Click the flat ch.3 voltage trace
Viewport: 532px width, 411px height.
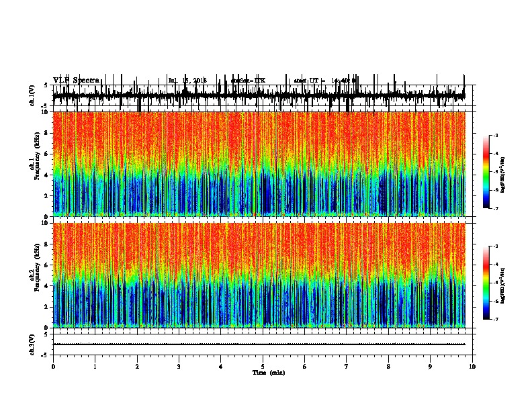tap(259, 345)
